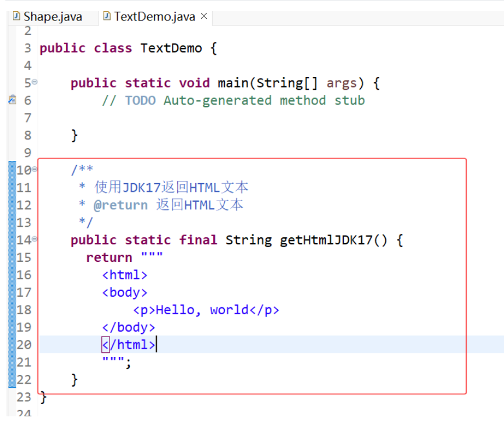Click String[] type in main signature
Screen dimensions: 504x421
coord(287,83)
